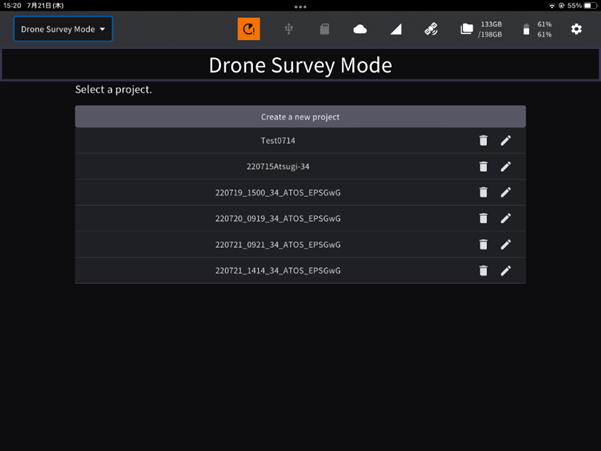Edit the 220715Atsugi-34 project

point(506,167)
